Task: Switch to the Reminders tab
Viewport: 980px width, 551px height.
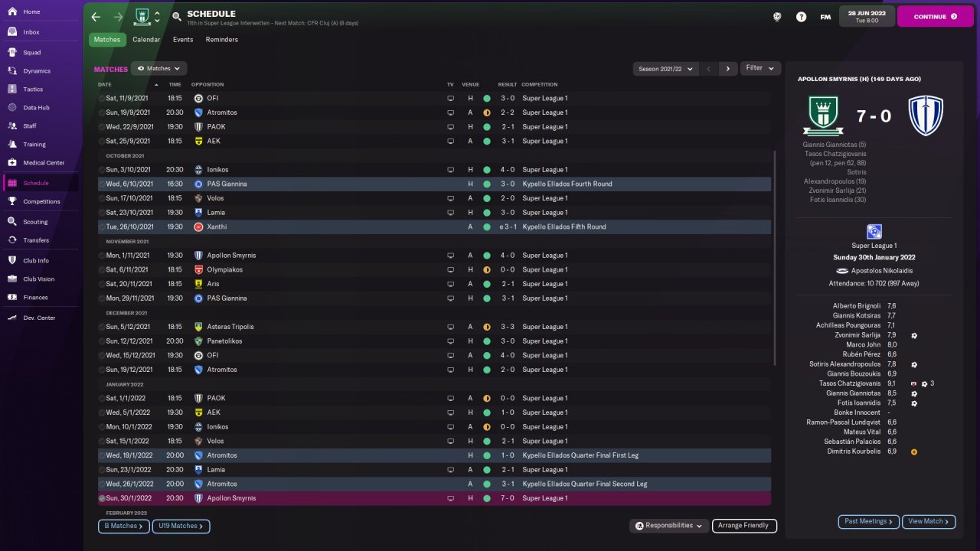Action: (222, 40)
